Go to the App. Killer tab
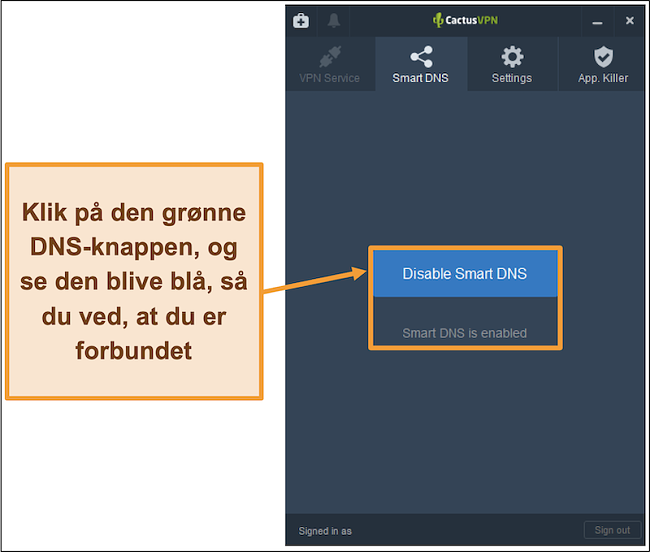650x552 pixels. pos(603,64)
